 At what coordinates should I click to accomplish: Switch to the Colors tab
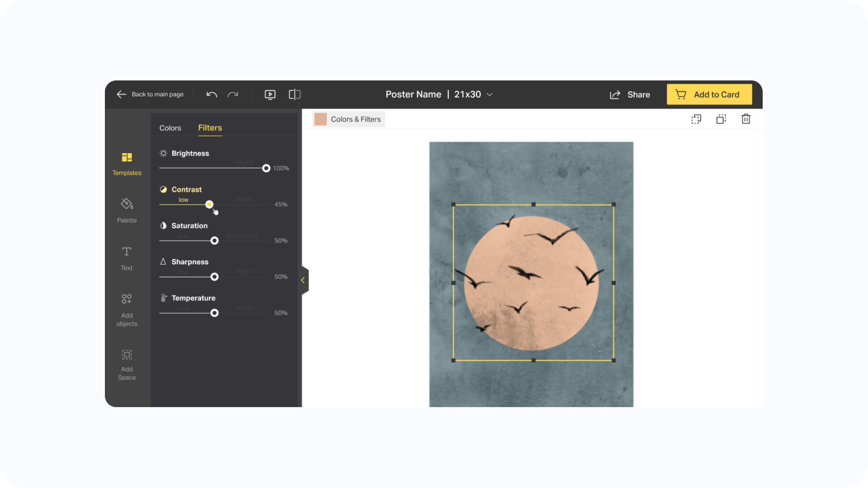(x=170, y=128)
